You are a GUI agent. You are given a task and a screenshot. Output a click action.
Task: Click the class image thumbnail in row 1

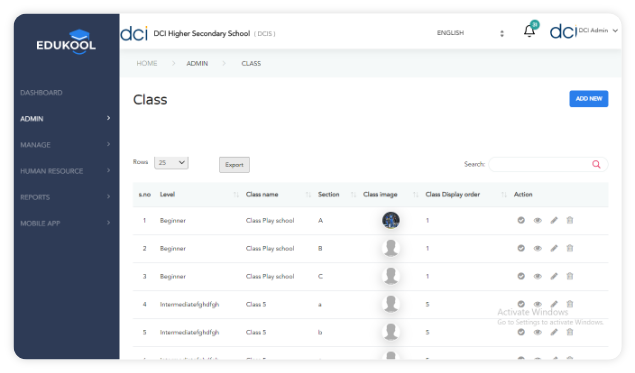coord(391,220)
